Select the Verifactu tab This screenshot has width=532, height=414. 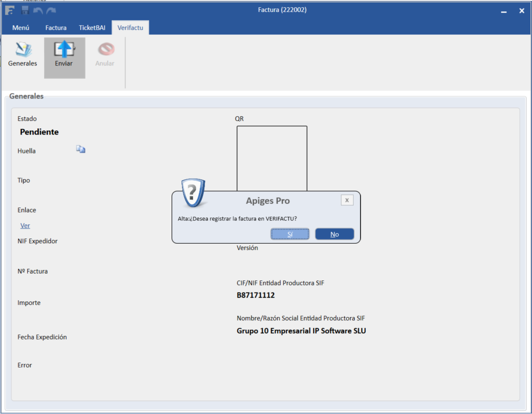click(x=130, y=28)
